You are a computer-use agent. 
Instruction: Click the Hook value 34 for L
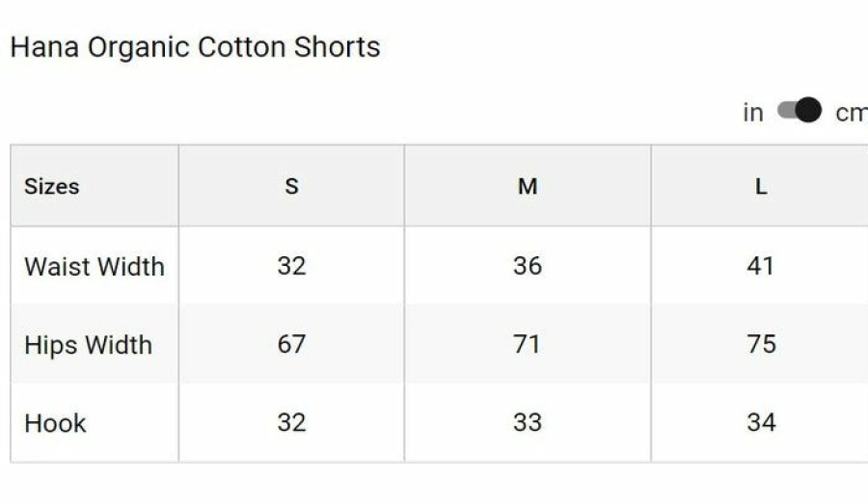point(762,423)
